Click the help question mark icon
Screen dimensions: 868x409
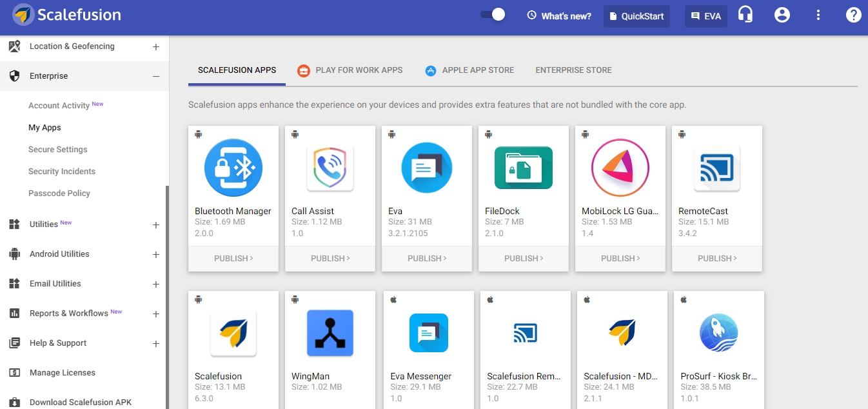click(854, 15)
